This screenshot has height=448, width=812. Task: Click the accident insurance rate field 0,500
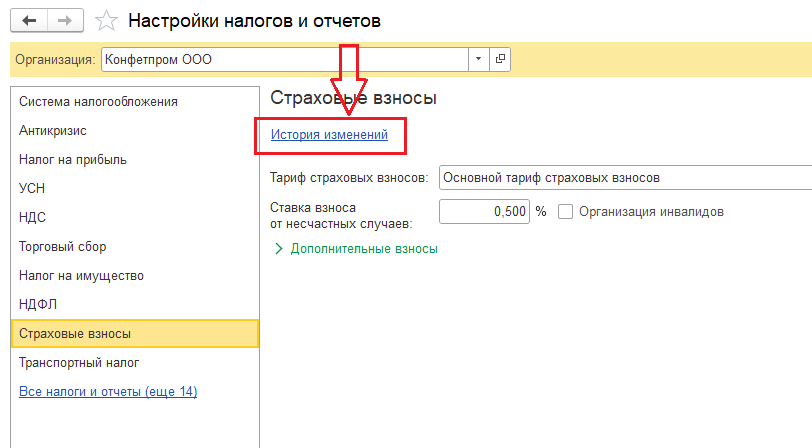pos(484,211)
